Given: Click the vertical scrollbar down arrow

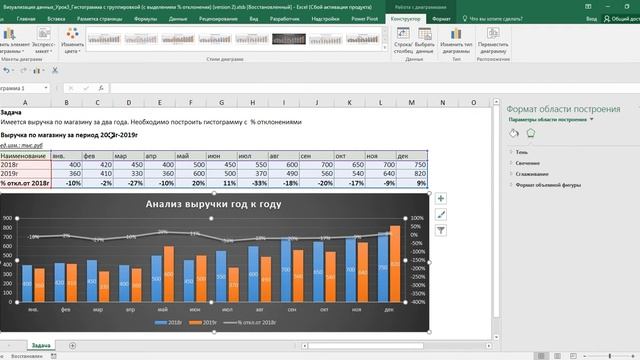Looking at the screenshot, I should pos(496,337).
